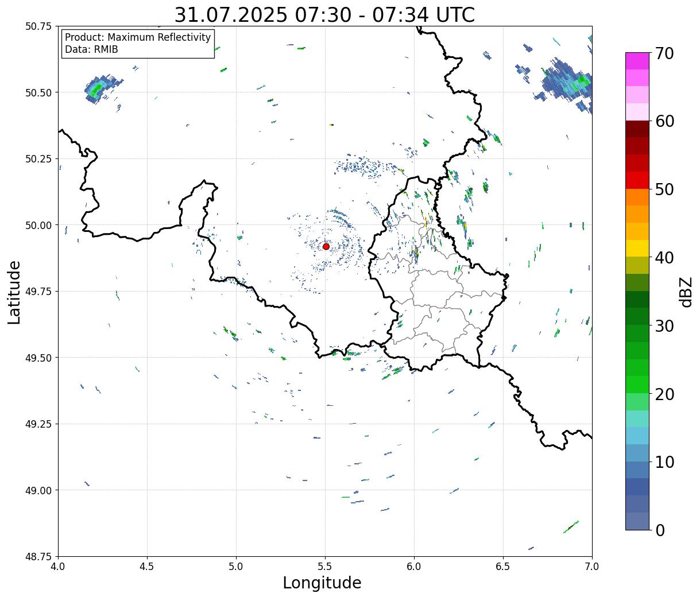This screenshot has height=597, width=700.
Task: Pick the yellow colorbar segment above 40
Action: [x=637, y=248]
